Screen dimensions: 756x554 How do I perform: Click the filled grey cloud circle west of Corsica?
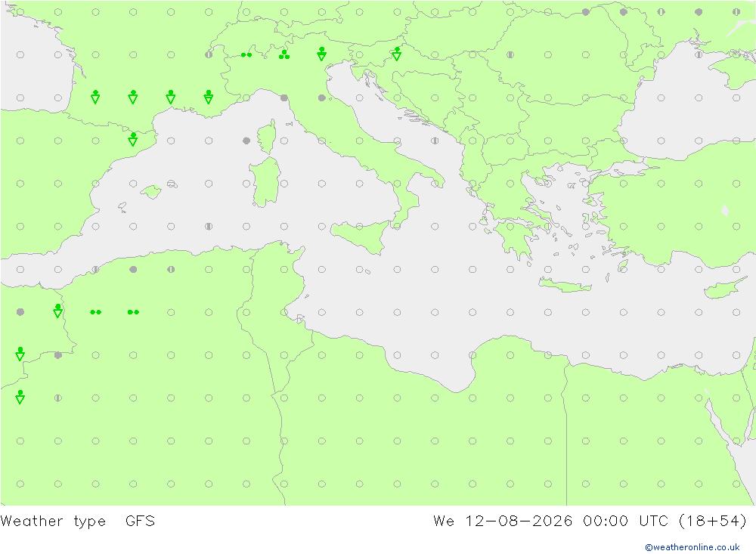pyautogui.click(x=246, y=141)
